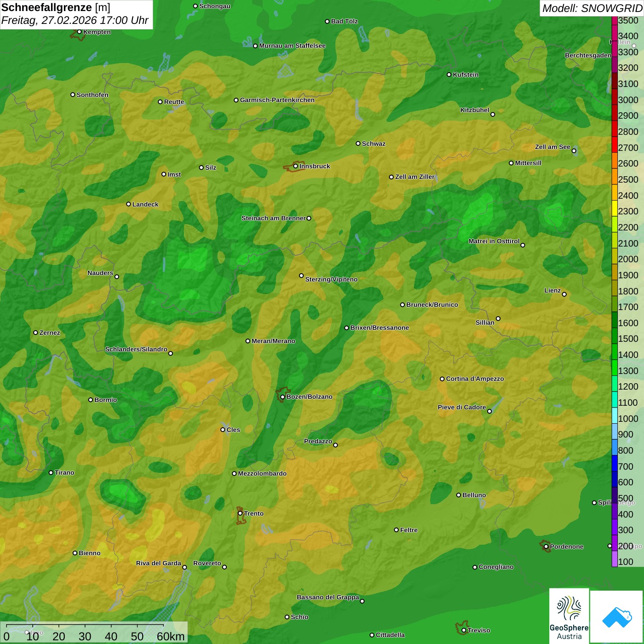The height and width of the screenshot is (644, 644).
Task: Select the yellow legend swatch beside 2300
Action: pos(615,208)
